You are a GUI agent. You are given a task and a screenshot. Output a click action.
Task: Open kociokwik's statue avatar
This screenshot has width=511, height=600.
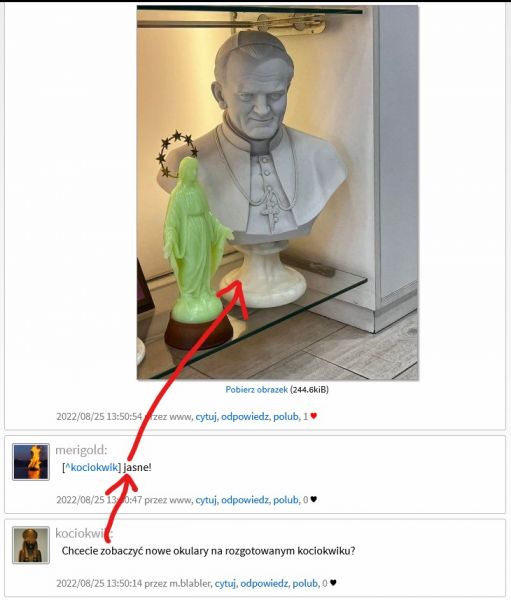tap(31, 545)
